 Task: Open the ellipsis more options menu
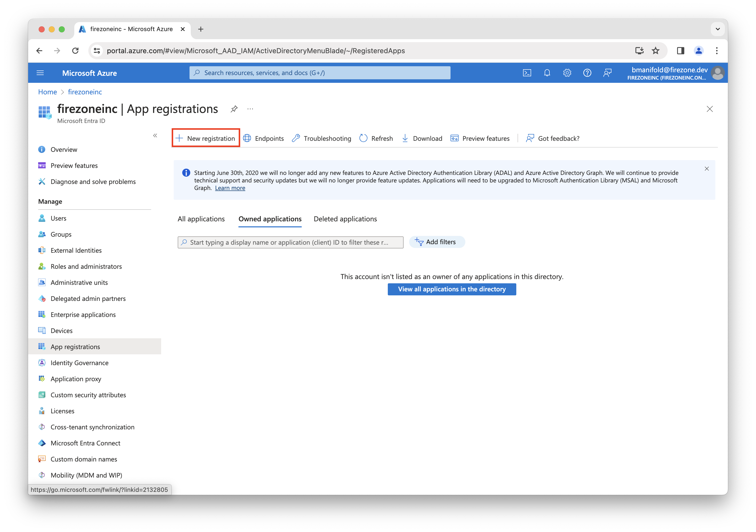pyautogui.click(x=250, y=109)
